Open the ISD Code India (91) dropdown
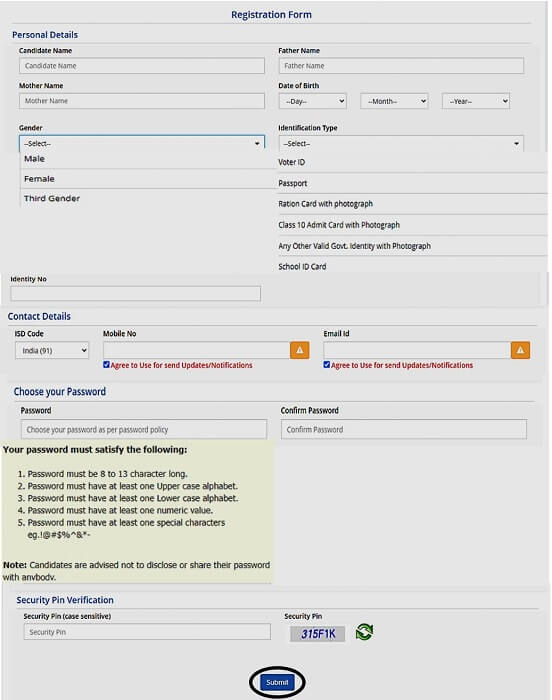Screen dimensions: 552x700 (52, 350)
